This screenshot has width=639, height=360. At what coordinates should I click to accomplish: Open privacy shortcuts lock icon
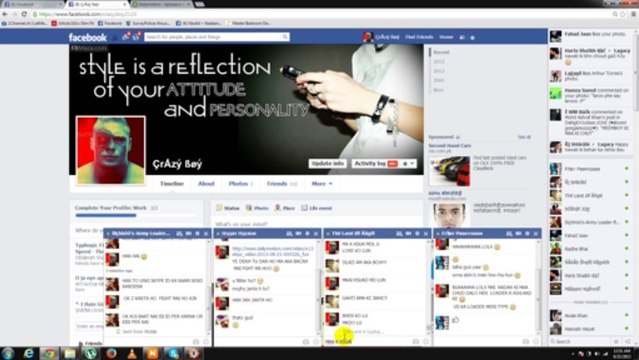point(462,37)
